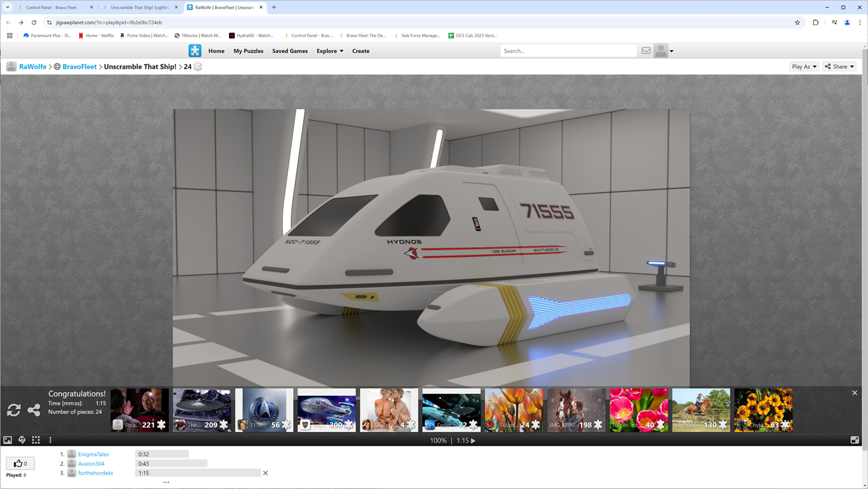This screenshot has height=489, width=868.
Task: Open the Starfleet emblem 56-piece puzzle
Action: [264, 410]
